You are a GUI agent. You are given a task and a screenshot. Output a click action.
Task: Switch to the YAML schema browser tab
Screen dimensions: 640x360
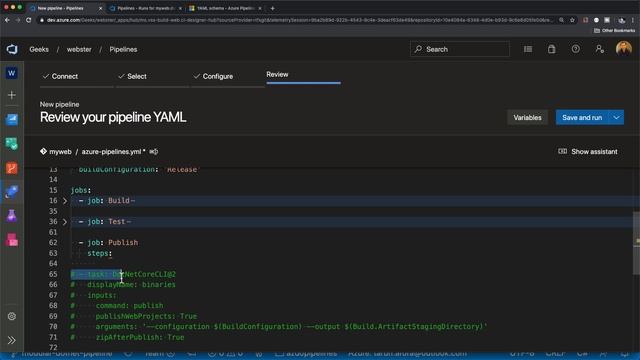click(224, 8)
